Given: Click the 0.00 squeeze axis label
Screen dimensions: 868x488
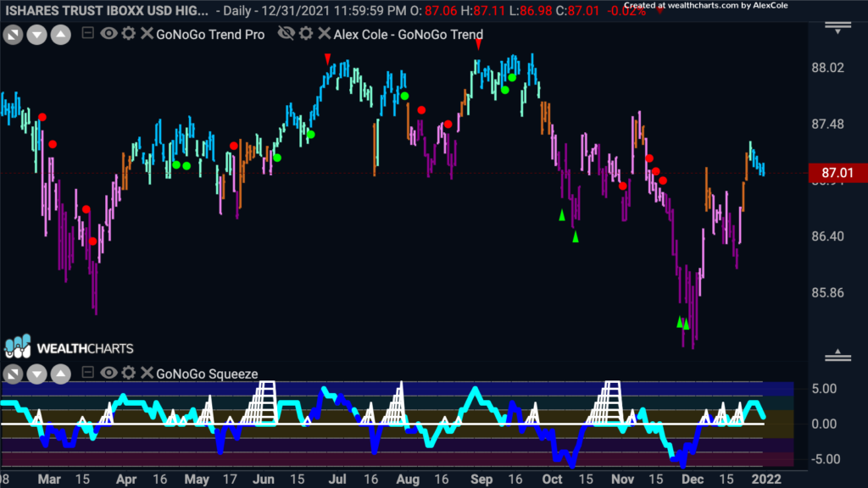Looking at the screenshot, I should pyautogui.click(x=824, y=424).
